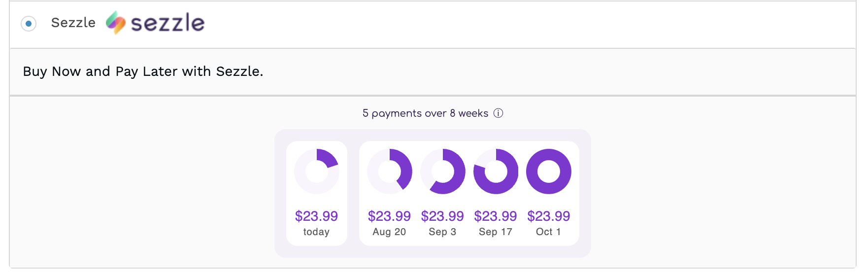This screenshot has height=276, width=868.
Task: Click the Sep 17 payment pie chart
Action: (496, 172)
